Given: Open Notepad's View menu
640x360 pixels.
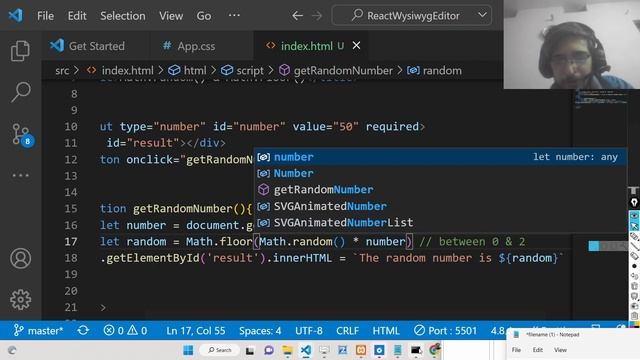Looking at the screenshot, I should coord(560,350).
